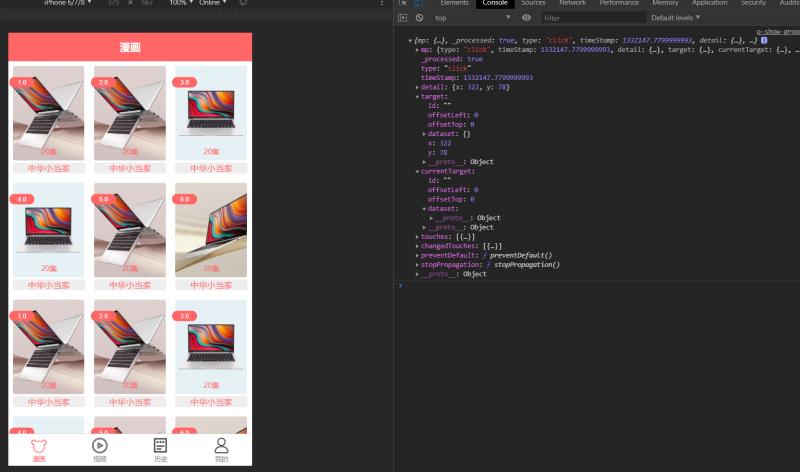
Task: Switch to the Elements tab
Action: point(454,3)
